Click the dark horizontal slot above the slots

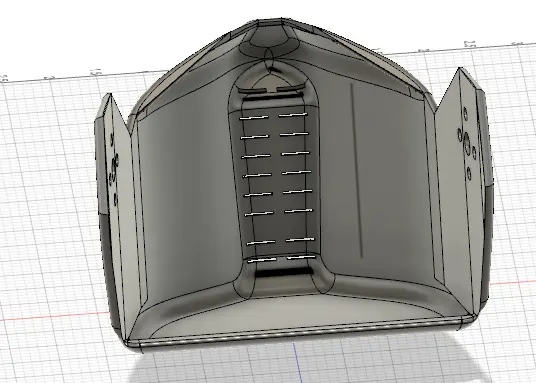coord(273,97)
